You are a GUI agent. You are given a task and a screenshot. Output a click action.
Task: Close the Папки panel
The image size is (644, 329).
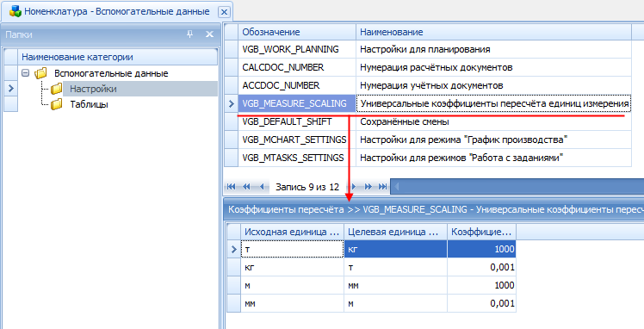209,34
